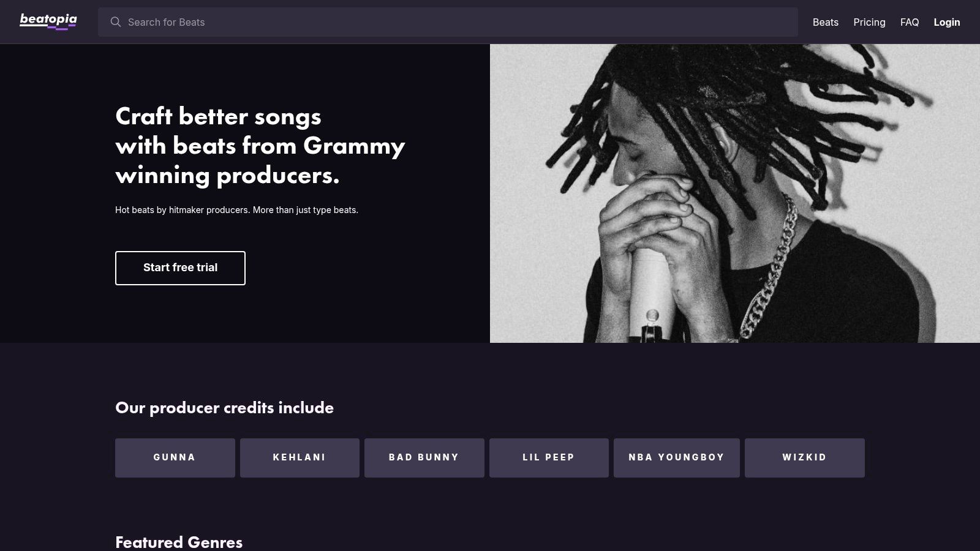Choose the Lil Peep credit tile
The width and height of the screenshot is (980, 551).
pyautogui.click(x=549, y=458)
